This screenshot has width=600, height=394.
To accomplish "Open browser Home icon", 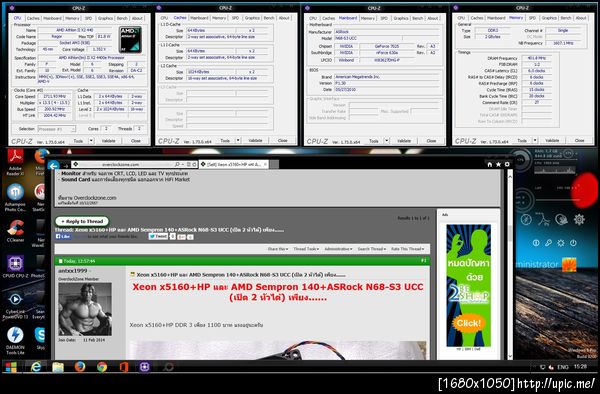I will [x=489, y=164].
